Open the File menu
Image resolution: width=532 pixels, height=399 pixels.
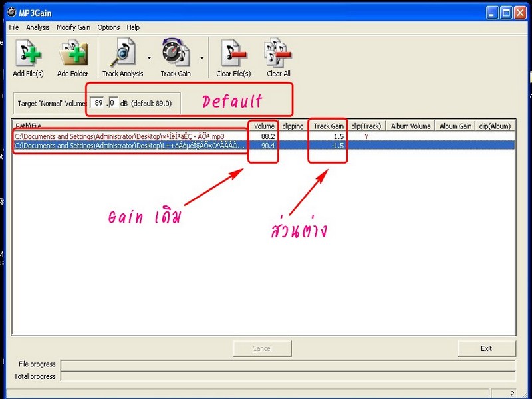coord(14,27)
